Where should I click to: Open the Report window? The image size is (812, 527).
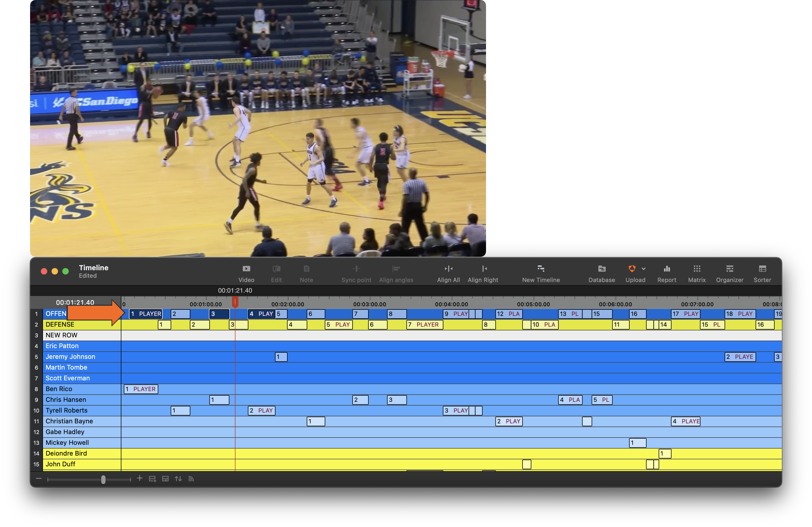666,273
